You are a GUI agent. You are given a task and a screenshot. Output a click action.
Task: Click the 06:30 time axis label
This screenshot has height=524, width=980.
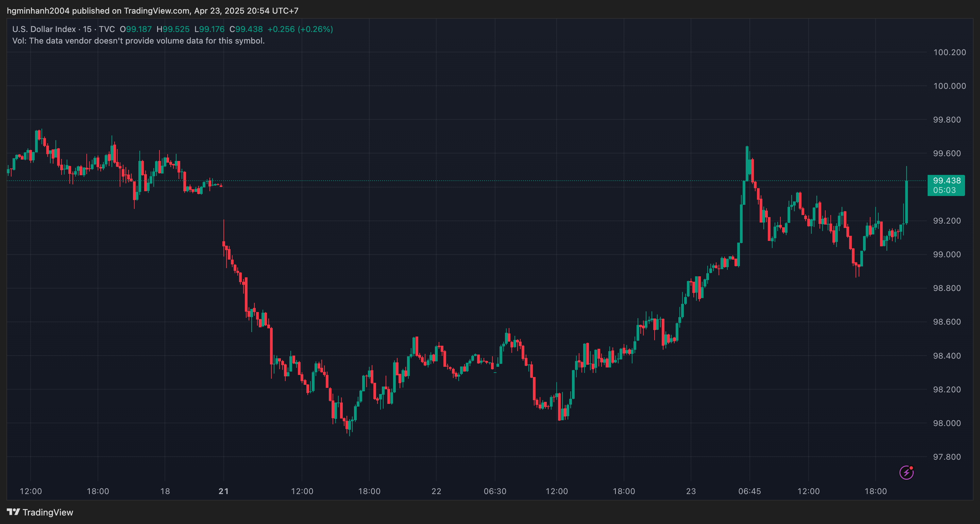click(x=495, y=491)
